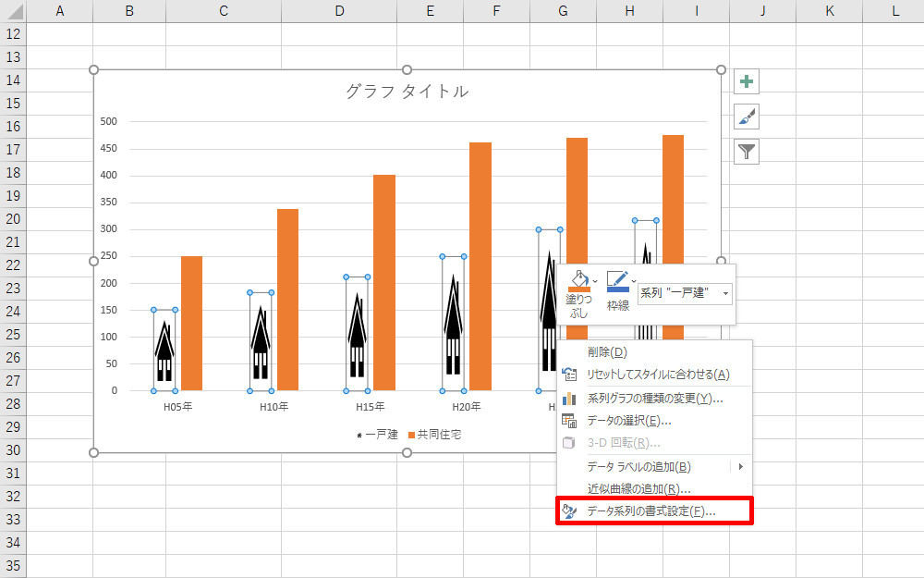Select the orange bar for H05年
Image resolution: width=924 pixels, height=578 pixels.
coord(191,323)
